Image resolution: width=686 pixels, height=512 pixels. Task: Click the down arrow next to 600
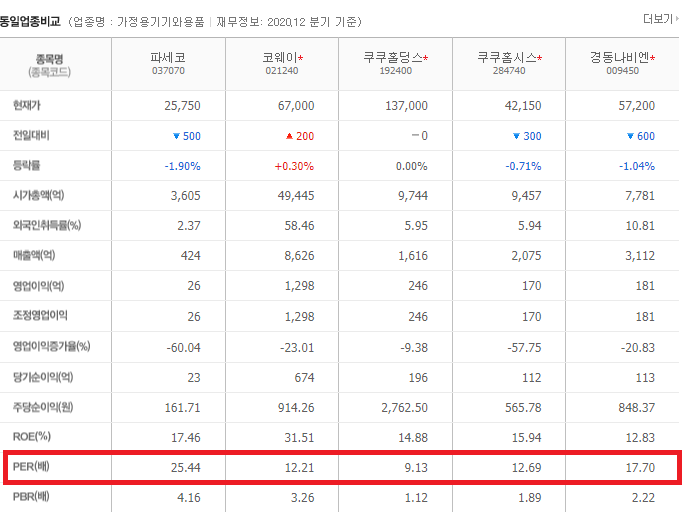tap(630, 136)
